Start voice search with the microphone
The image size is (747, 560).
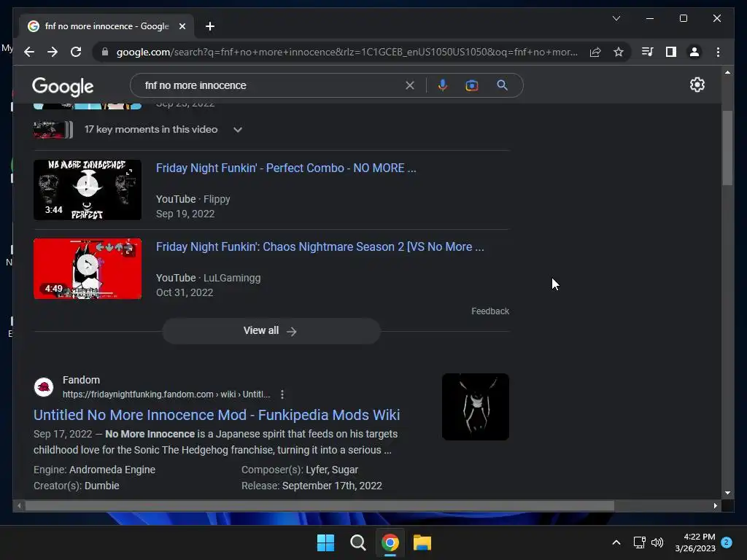coord(443,85)
